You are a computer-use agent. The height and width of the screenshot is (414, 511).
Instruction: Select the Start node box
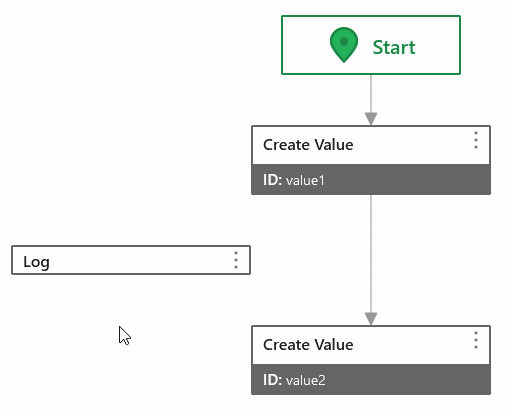coord(371,45)
